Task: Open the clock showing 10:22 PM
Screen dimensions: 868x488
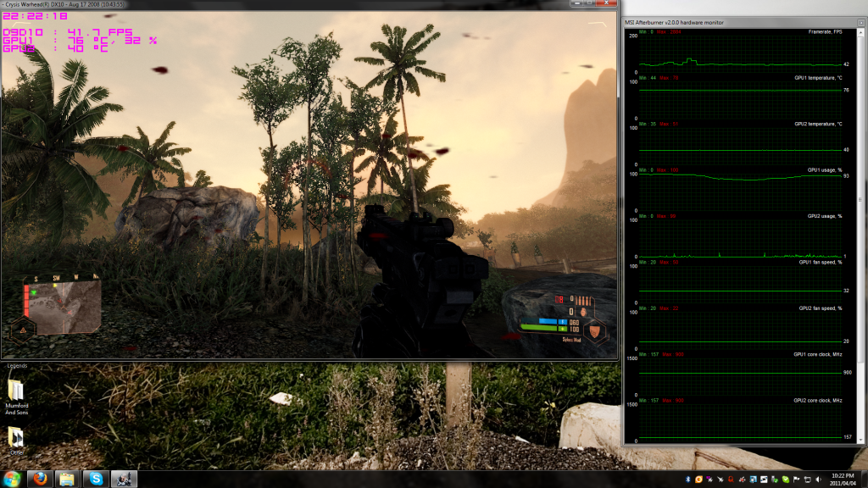Action: pyautogui.click(x=843, y=480)
